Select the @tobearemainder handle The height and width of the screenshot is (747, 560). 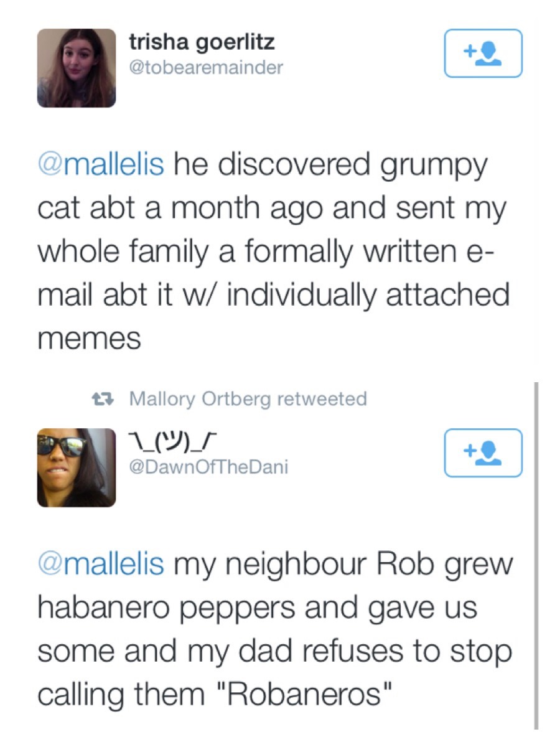[x=205, y=67]
